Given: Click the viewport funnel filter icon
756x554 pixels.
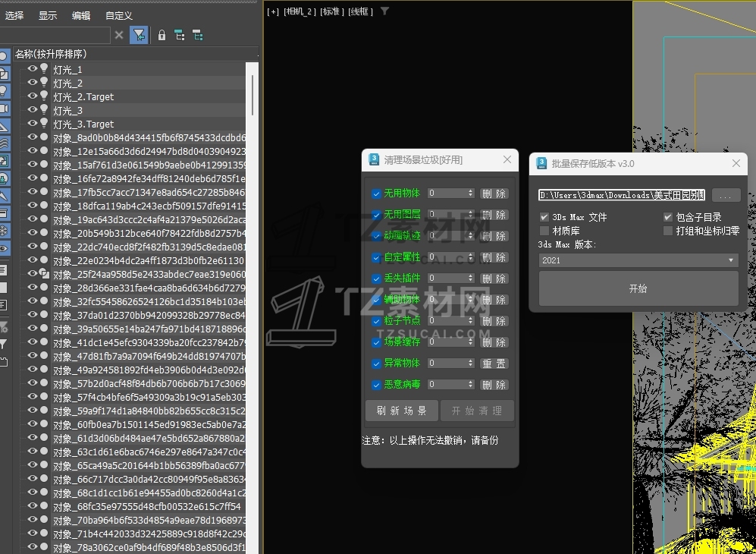Looking at the screenshot, I should (x=384, y=11).
